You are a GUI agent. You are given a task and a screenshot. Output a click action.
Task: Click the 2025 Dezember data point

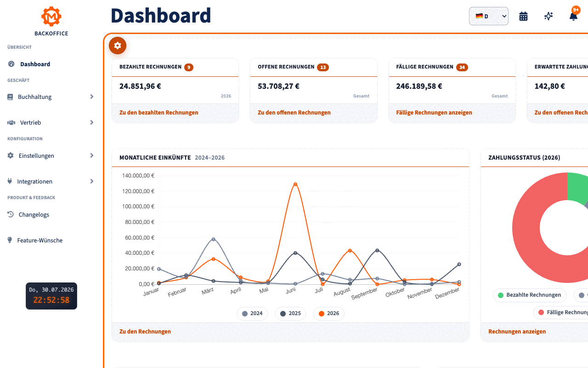459,264
